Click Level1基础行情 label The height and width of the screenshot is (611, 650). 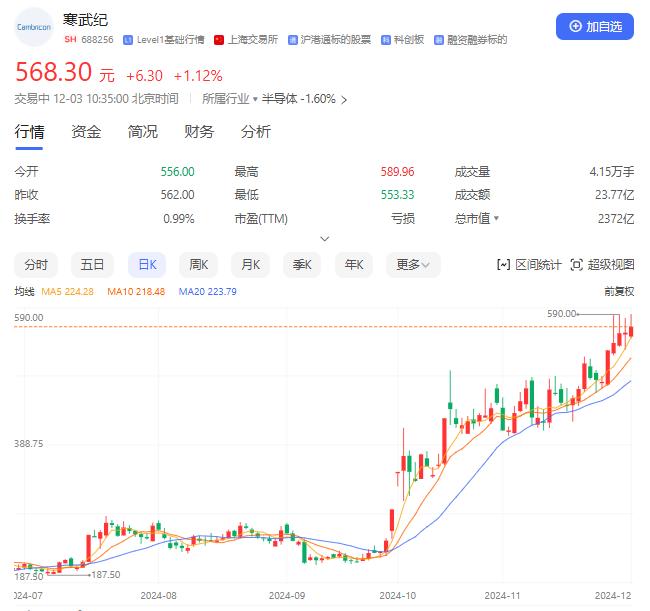(170, 40)
